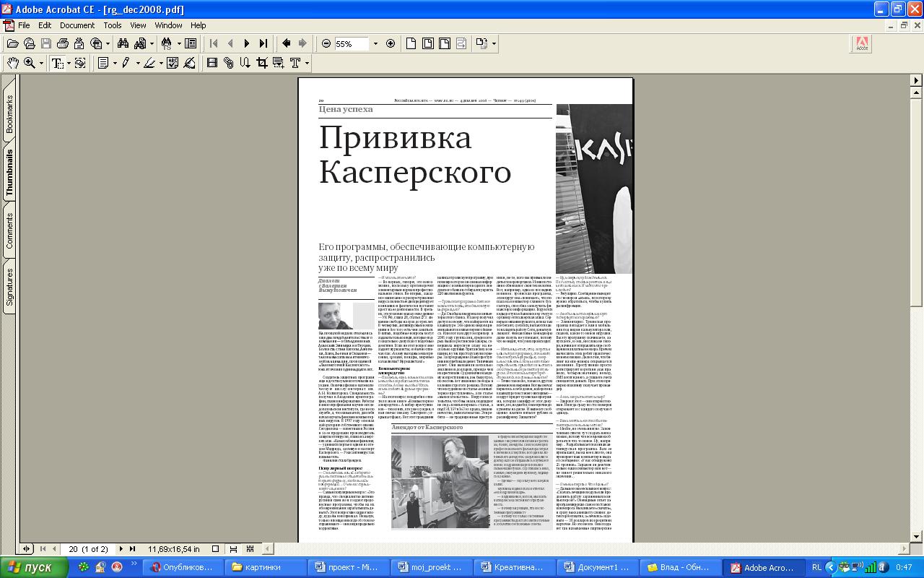Viewport: 924px width, 578px height.
Task: Select the Actual Size page icon
Action: (411, 43)
